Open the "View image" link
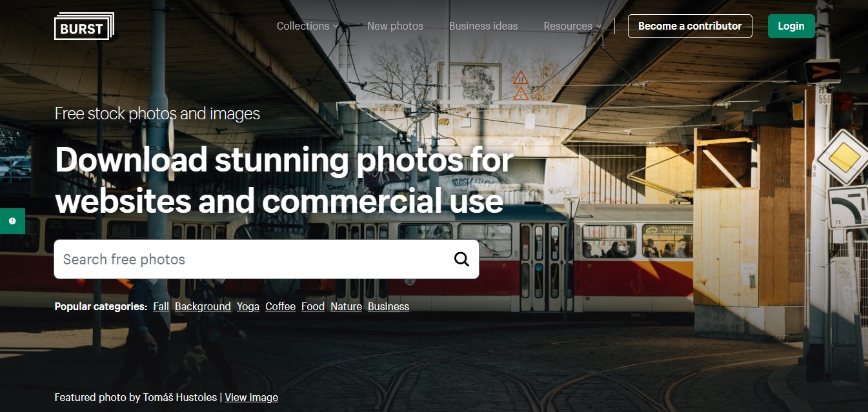 pos(251,397)
